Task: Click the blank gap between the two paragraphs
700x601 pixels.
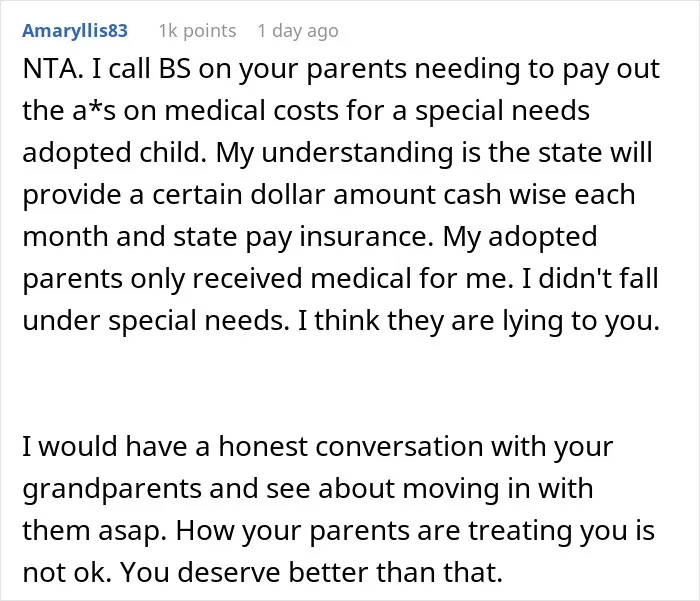Action: click(x=350, y=384)
